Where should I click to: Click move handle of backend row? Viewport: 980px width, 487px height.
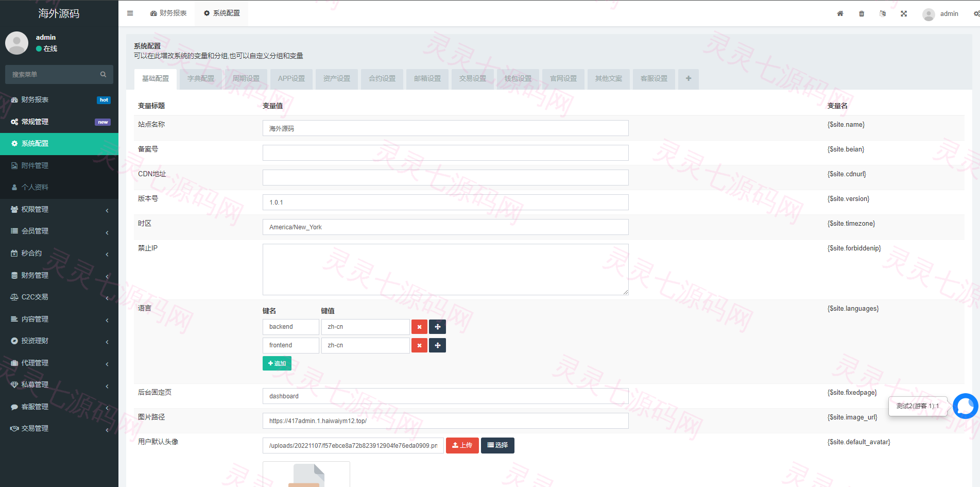coord(437,327)
